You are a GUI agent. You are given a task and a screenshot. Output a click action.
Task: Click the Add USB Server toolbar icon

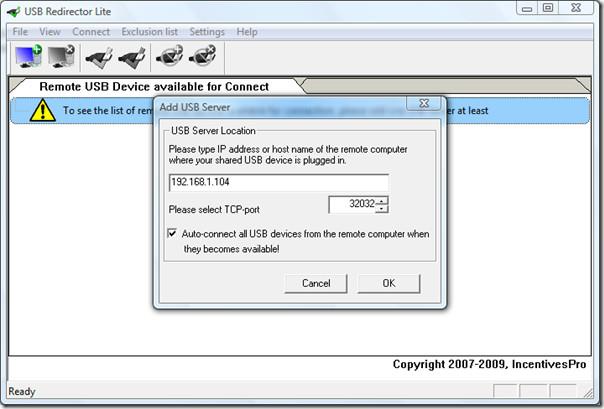25,58
